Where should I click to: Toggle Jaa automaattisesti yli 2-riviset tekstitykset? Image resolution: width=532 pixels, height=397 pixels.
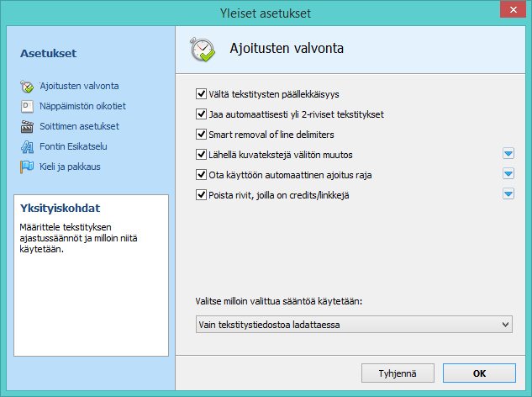click(201, 114)
